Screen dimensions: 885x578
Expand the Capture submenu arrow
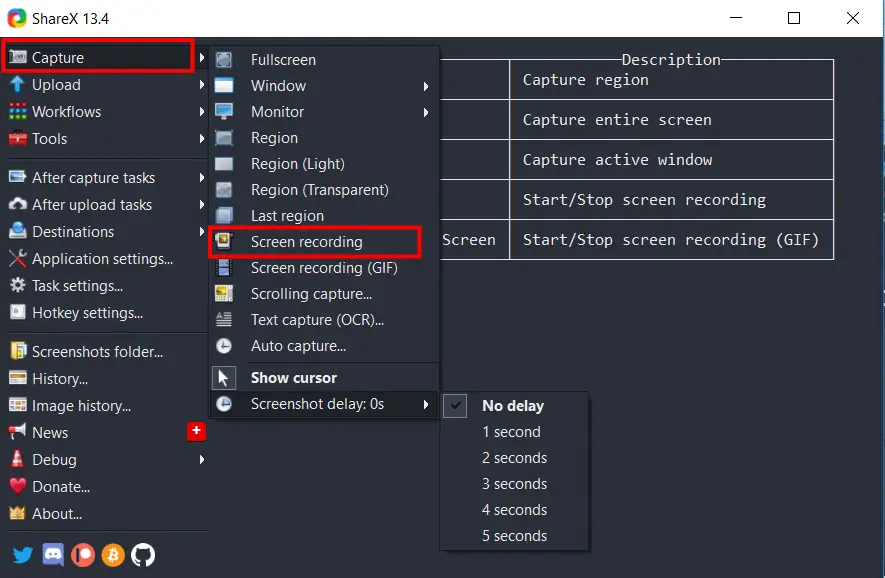201,58
